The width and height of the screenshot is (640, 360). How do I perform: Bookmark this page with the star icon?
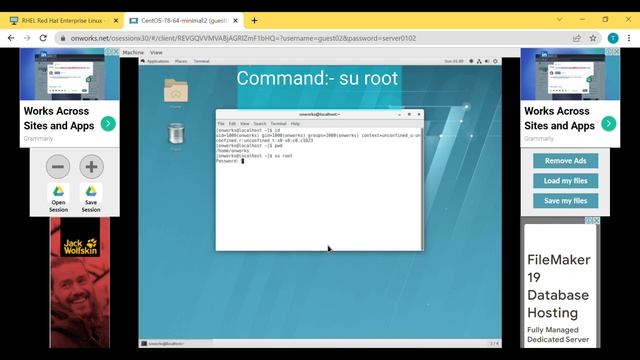(593, 38)
